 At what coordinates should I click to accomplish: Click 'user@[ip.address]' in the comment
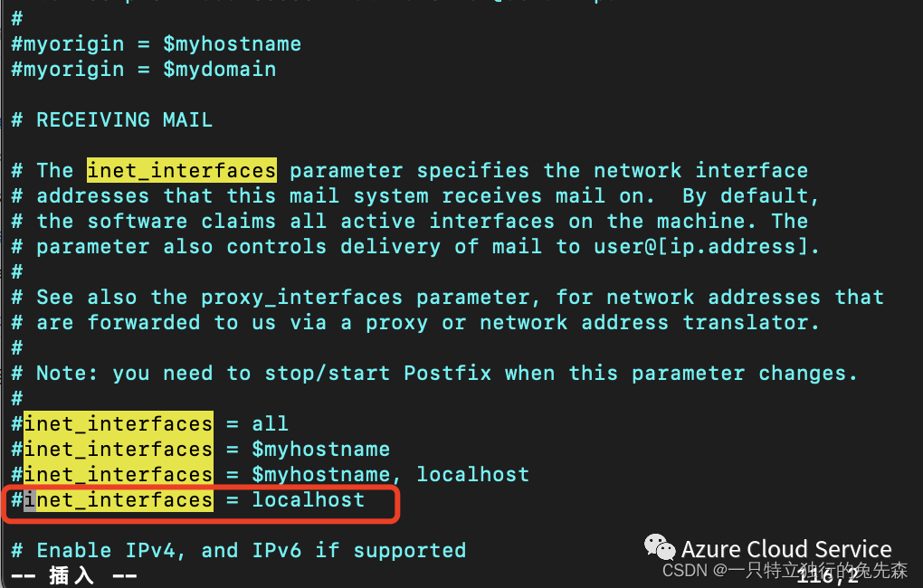tap(700, 247)
